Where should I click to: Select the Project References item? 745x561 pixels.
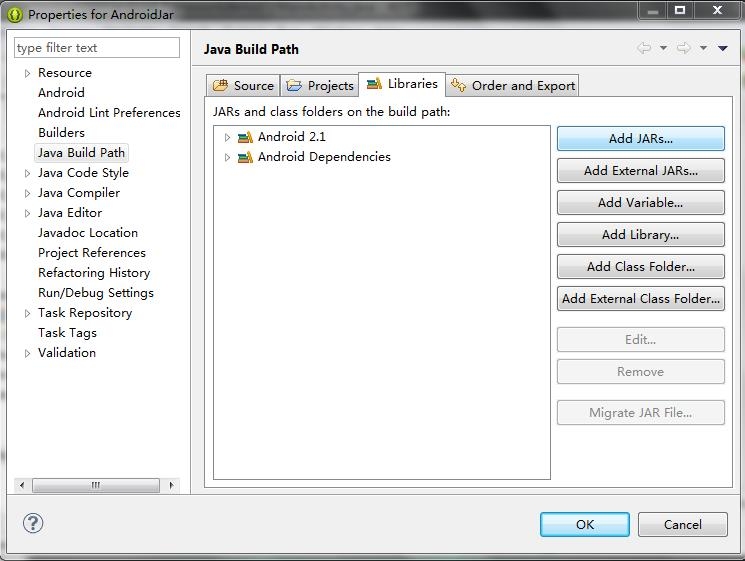point(92,253)
